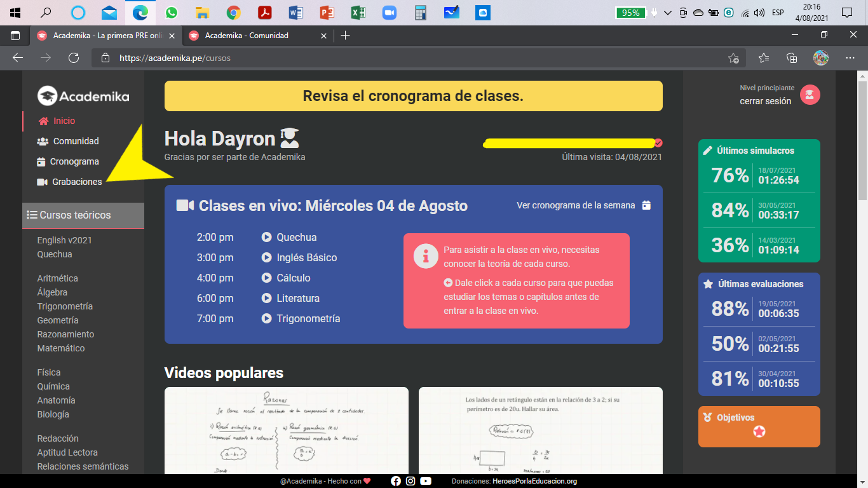Open the Química course
The width and height of the screenshot is (868, 488).
53,386
